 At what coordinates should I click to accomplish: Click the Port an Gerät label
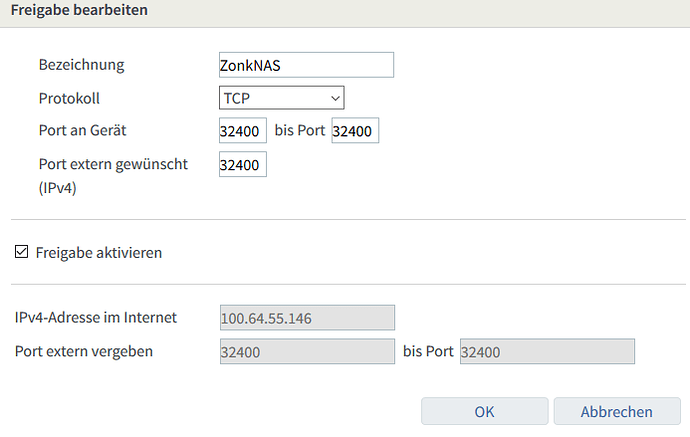tap(82, 130)
